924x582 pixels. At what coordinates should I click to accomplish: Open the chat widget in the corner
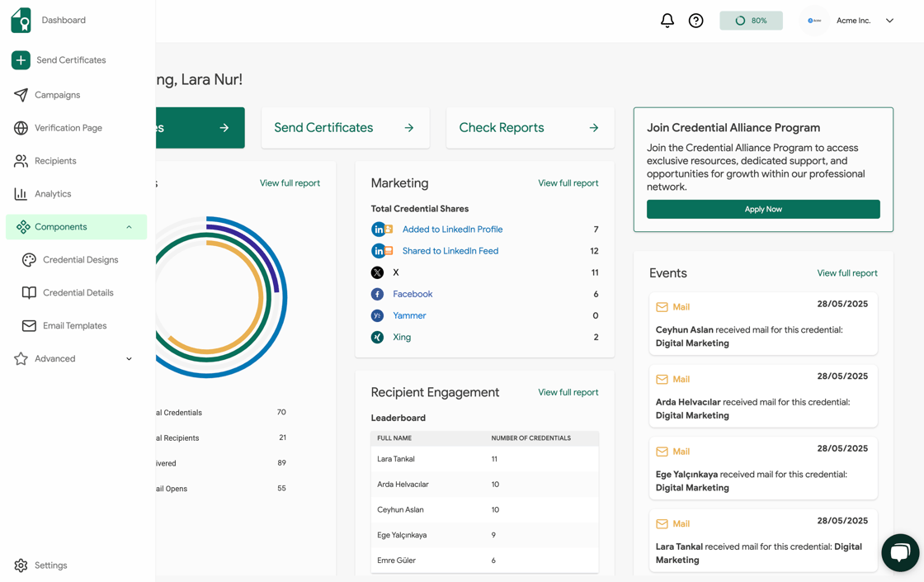(900, 552)
